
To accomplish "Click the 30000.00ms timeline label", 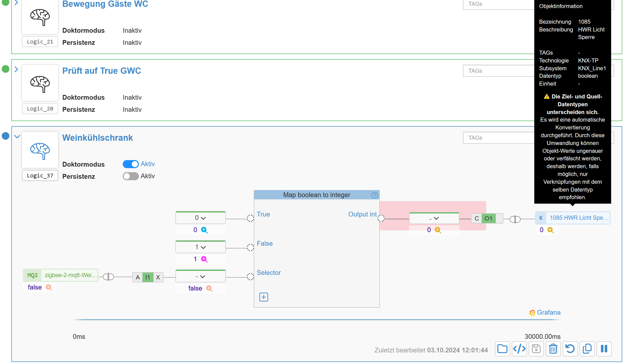I will click(542, 337).
